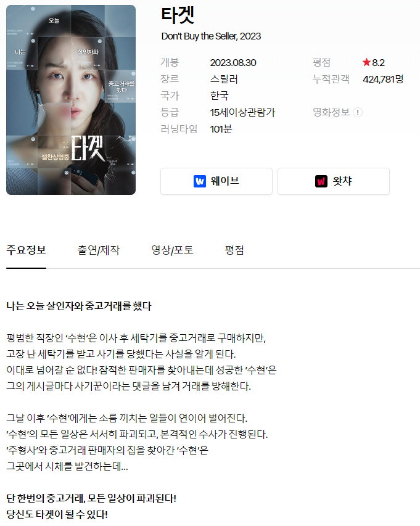
Task: Click the 영화정보 label
Action: pos(331,112)
